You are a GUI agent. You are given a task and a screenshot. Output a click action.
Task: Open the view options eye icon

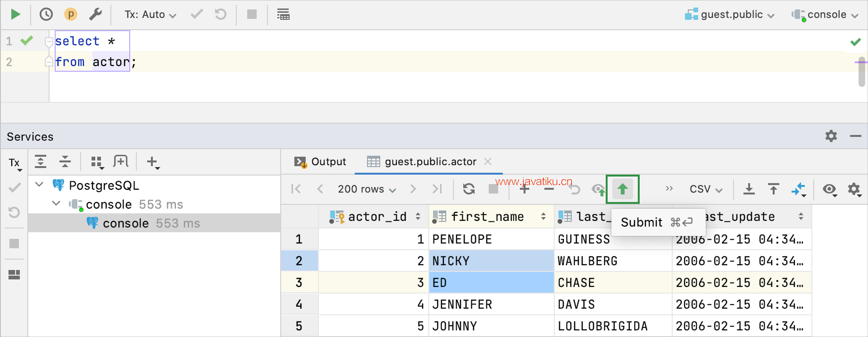(x=830, y=190)
